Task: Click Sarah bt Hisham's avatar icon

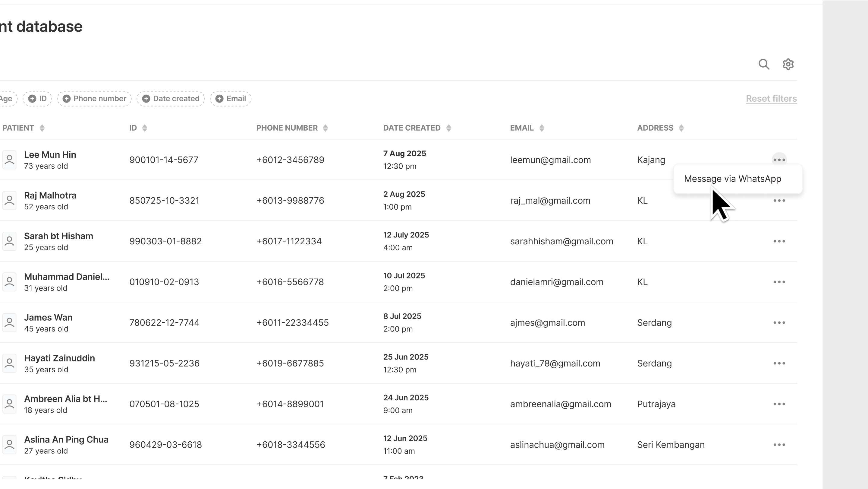Action: [x=9, y=241]
